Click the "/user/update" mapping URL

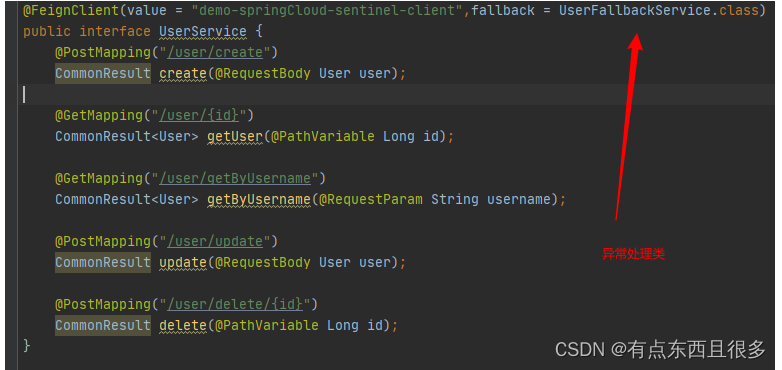[215, 241]
